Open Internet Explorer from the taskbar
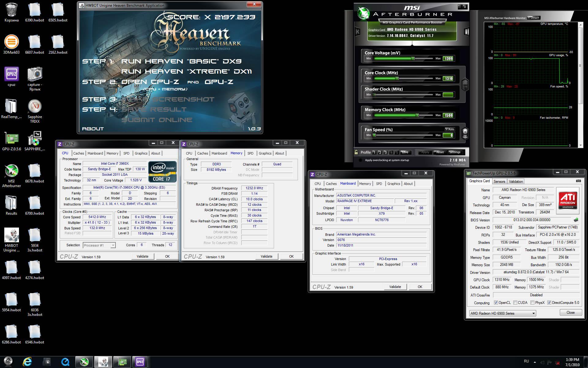Screen dimensions: 588x368 [27, 362]
